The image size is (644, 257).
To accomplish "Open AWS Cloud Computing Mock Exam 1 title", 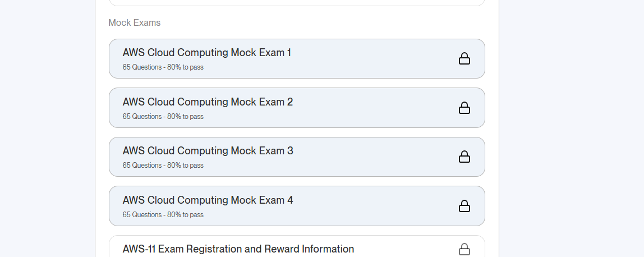I will coord(207,53).
